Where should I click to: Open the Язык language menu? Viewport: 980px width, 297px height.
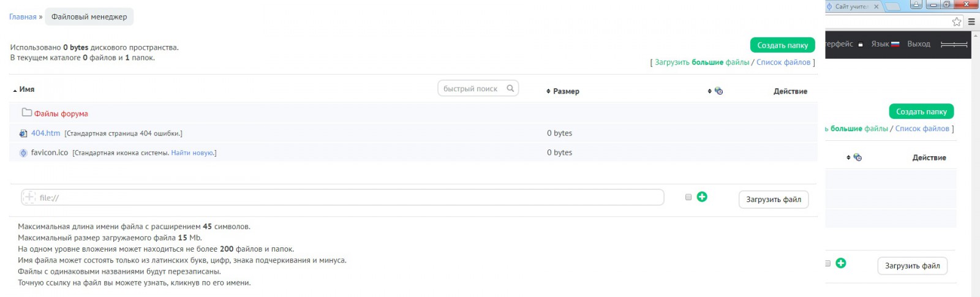(x=880, y=44)
